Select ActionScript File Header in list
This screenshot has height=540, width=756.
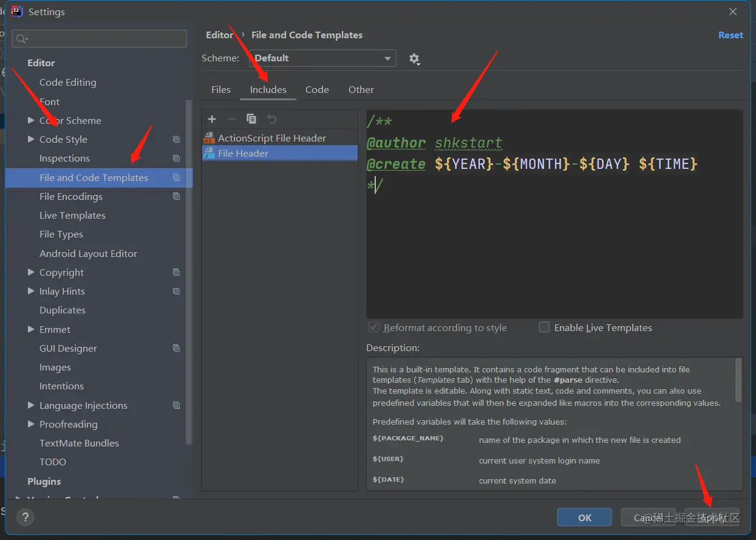pos(280,138)
